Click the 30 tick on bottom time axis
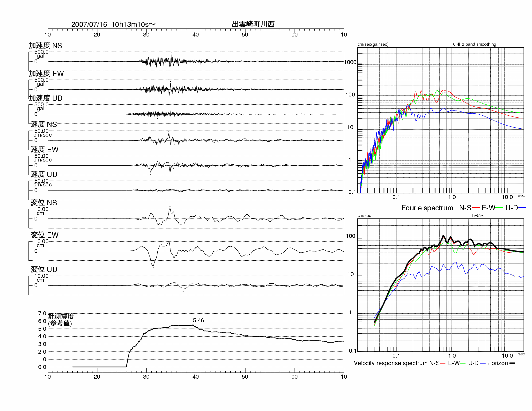This screenshot has width=532, height=411. [146, 377]
